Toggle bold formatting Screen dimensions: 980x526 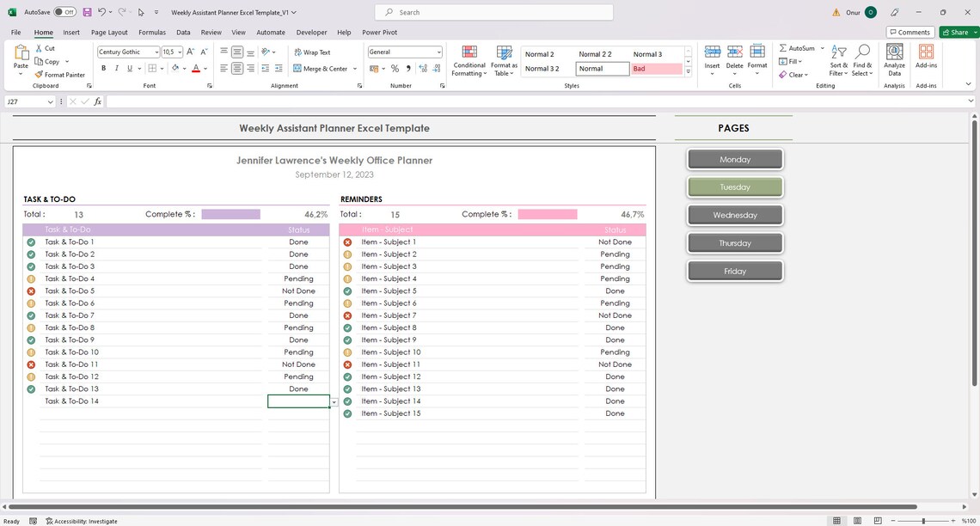point(103,68)
